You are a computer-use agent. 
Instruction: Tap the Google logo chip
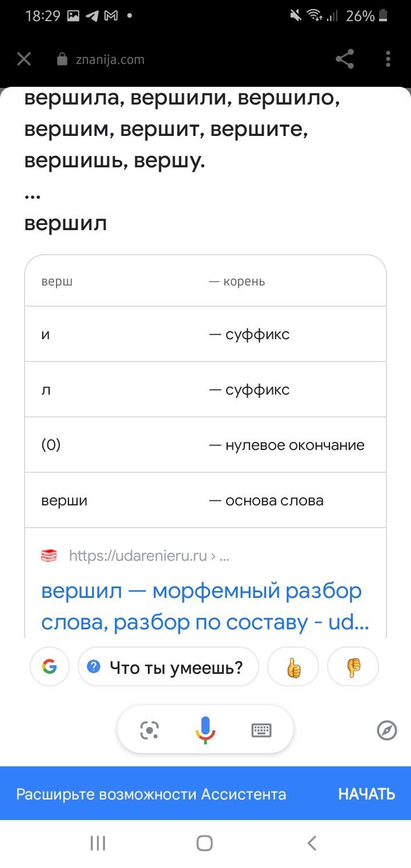pyautogui.click(x=50, y=666)
